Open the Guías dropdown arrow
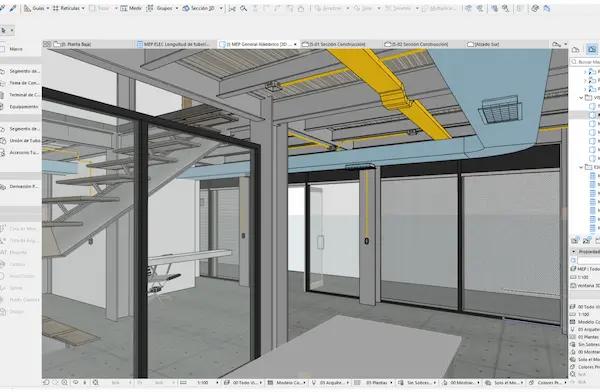The width and height of the screenshot is (600, 392). (x=48, y=8)
